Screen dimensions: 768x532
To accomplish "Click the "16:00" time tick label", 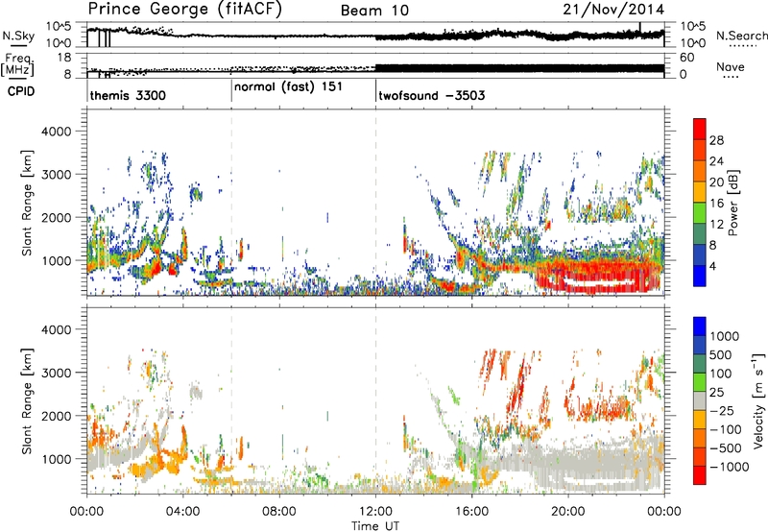I will tap(471, 512).
